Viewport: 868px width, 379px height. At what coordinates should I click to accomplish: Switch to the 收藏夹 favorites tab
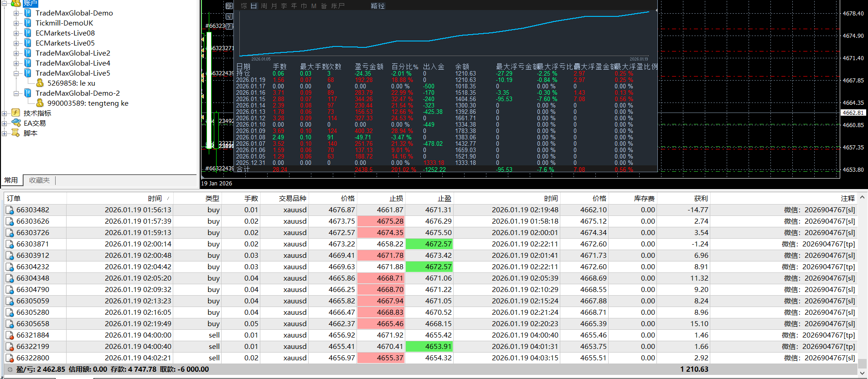pos(39,180)
